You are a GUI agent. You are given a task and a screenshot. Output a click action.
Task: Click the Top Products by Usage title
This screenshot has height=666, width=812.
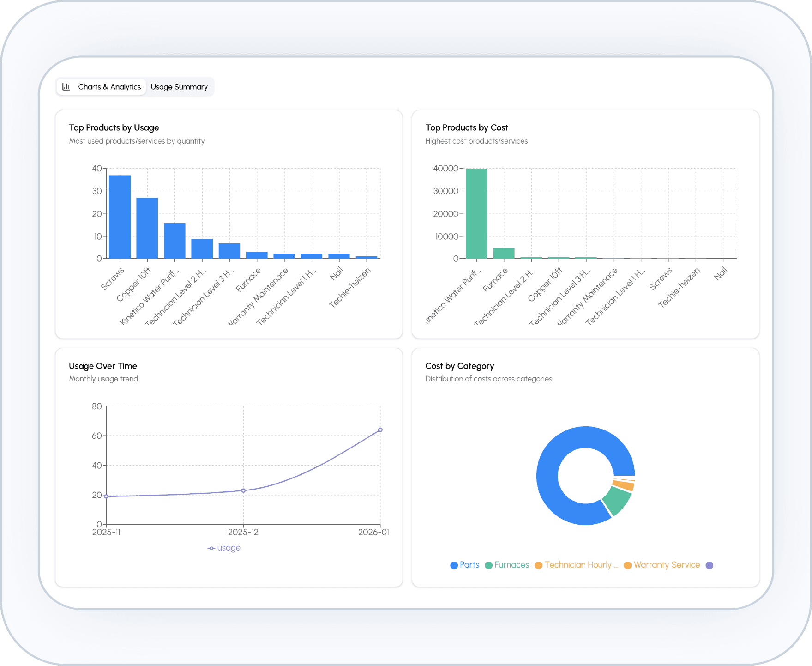[114, 127]
